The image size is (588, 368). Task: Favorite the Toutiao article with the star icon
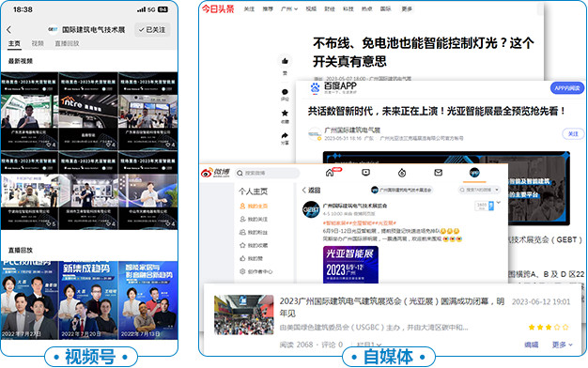[285, 113]
